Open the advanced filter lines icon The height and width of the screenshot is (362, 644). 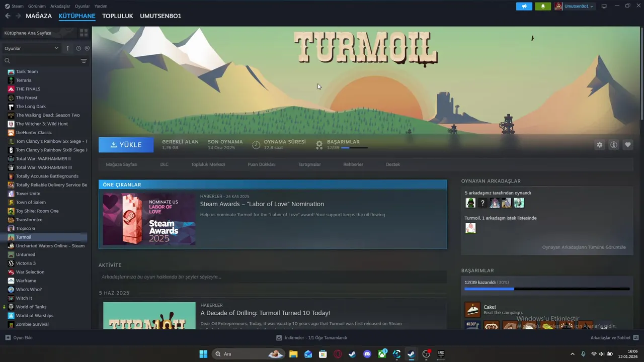[84, 61]
